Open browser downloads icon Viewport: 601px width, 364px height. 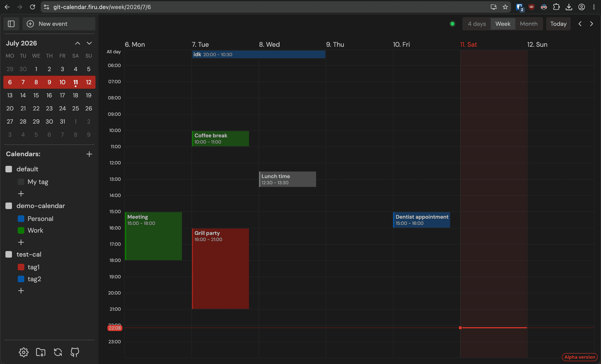click(569, 7)
